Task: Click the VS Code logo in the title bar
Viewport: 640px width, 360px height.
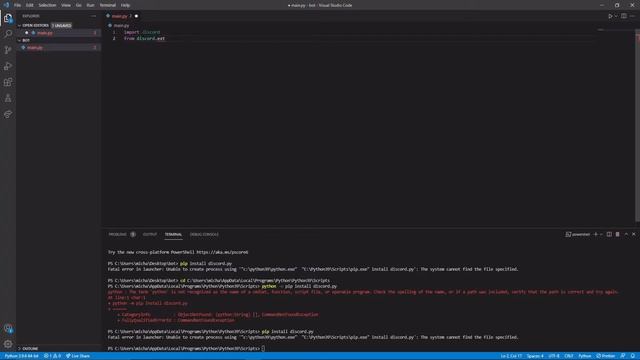Action: (x=6, y=5)
